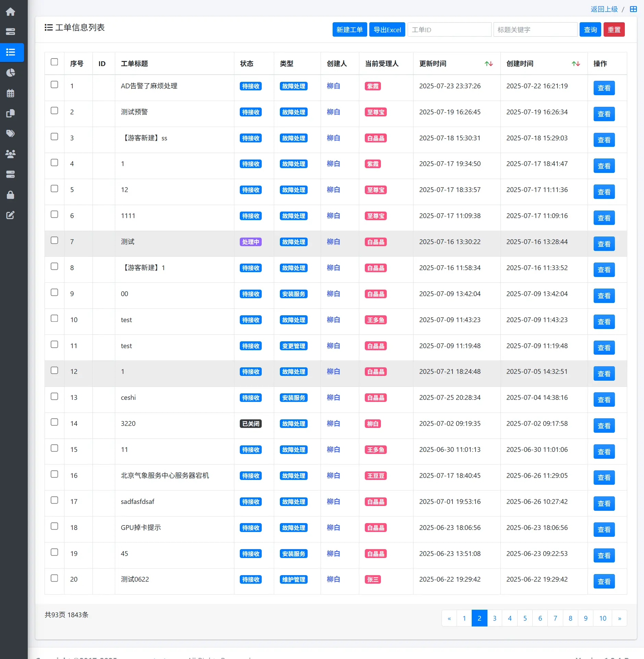Click the 已关闭 status badge in row 14
The image size is (644, 659).
click(251, 424)
